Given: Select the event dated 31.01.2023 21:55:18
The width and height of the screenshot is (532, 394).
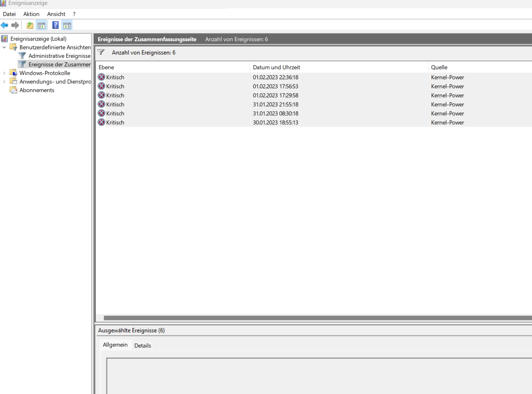Looking at the screenshot, I should [314, 104].
